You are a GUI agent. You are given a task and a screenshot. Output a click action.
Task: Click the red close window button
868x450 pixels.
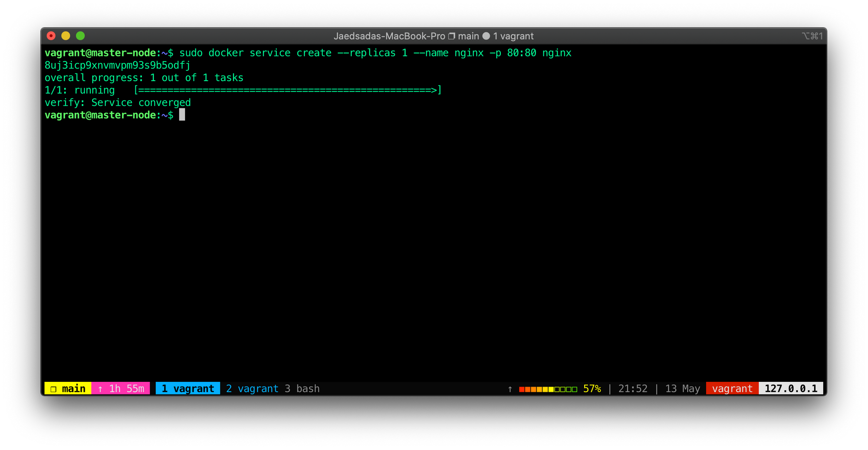pyautogui.click(x=51, y=36)
